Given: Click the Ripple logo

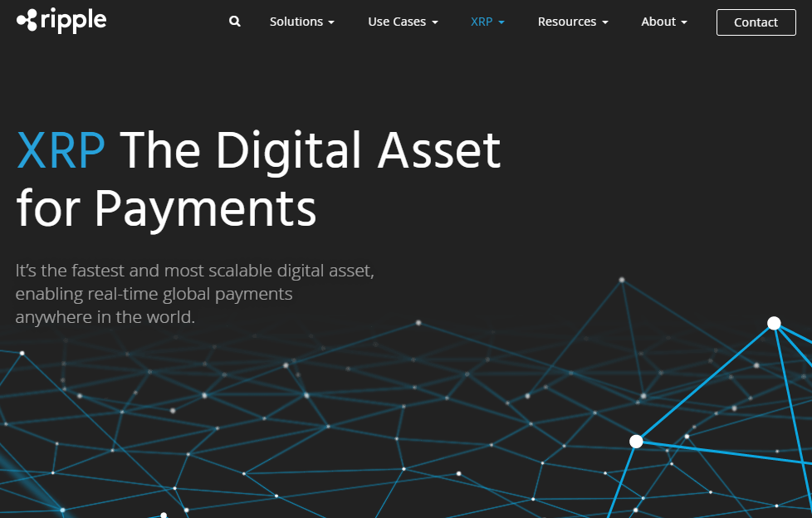Looking at the screenshot, I should [61, 21].
